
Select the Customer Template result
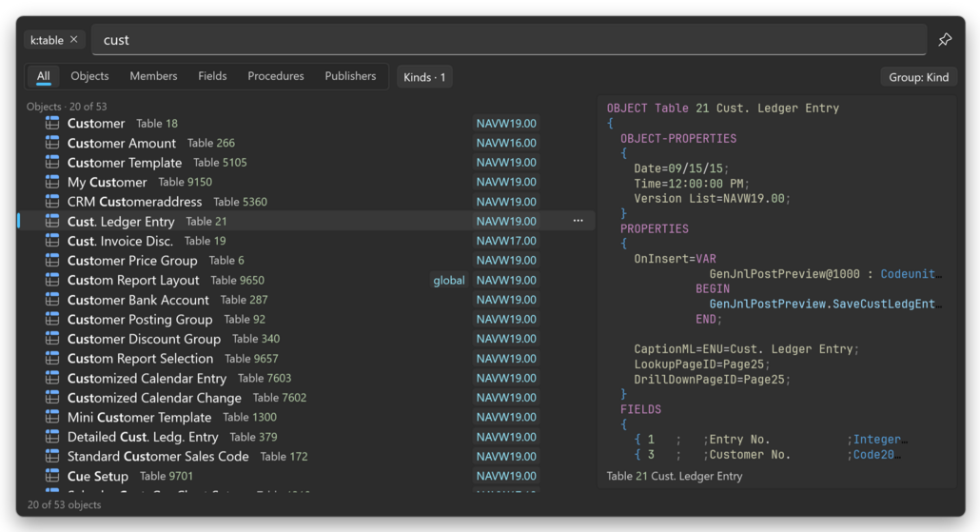point(306,163)
